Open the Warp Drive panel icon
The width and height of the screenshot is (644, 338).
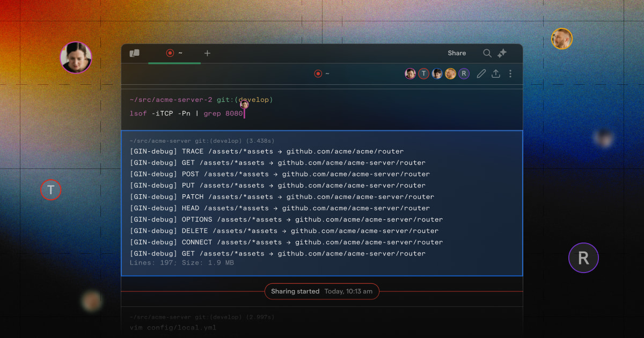134,53
